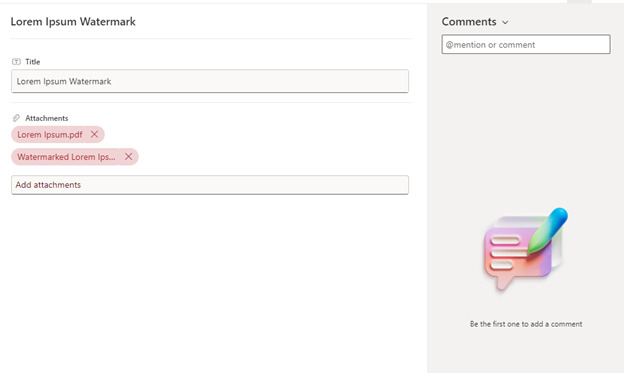
Task: Click the grey tab at top-right edge
Action: click(x=579, y=2)
